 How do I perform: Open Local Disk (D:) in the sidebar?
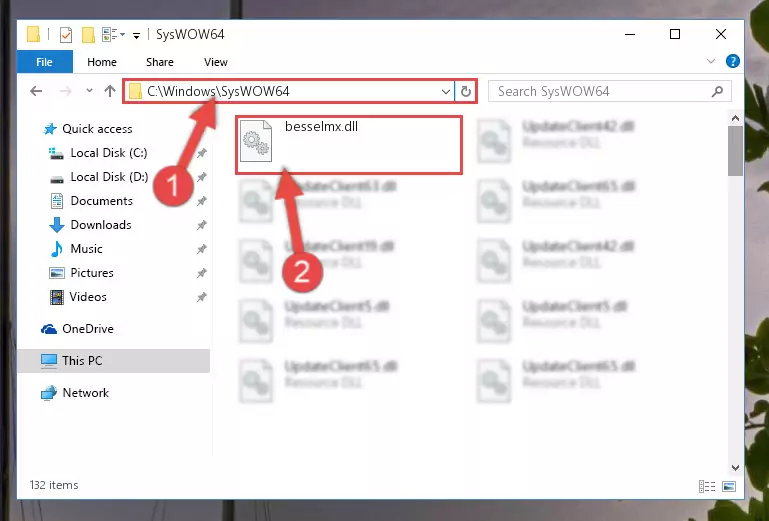click(99, 177)
